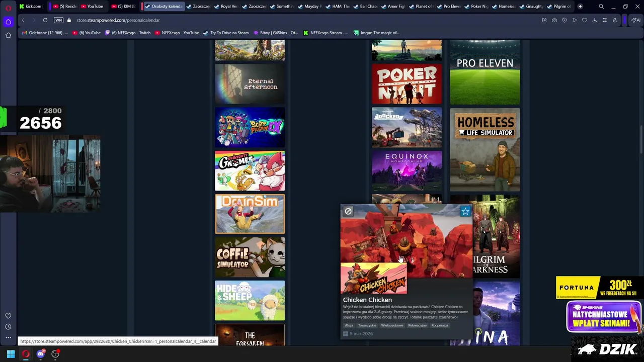Open The Forsaken game thumbnail

pos(250,335)
